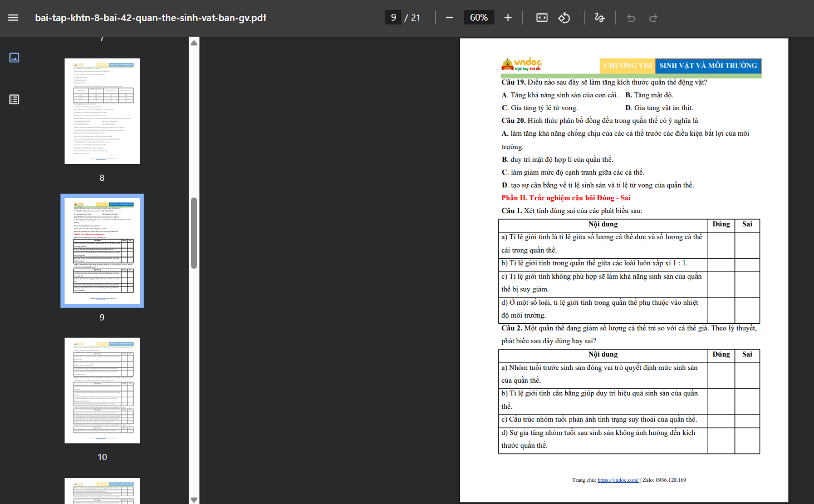Activate the draw annotation tool

click(x=600, y=18)
